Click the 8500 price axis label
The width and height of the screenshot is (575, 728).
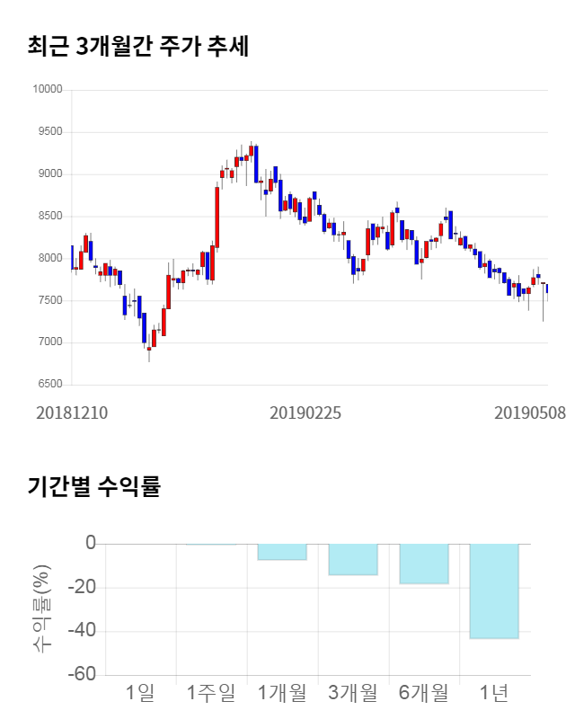point(49,217)
